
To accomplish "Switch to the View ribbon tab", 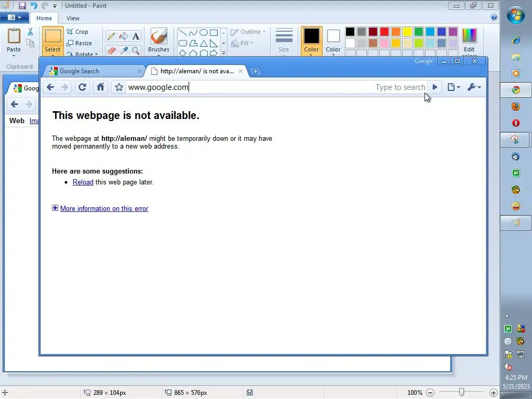I will (73, 18).
